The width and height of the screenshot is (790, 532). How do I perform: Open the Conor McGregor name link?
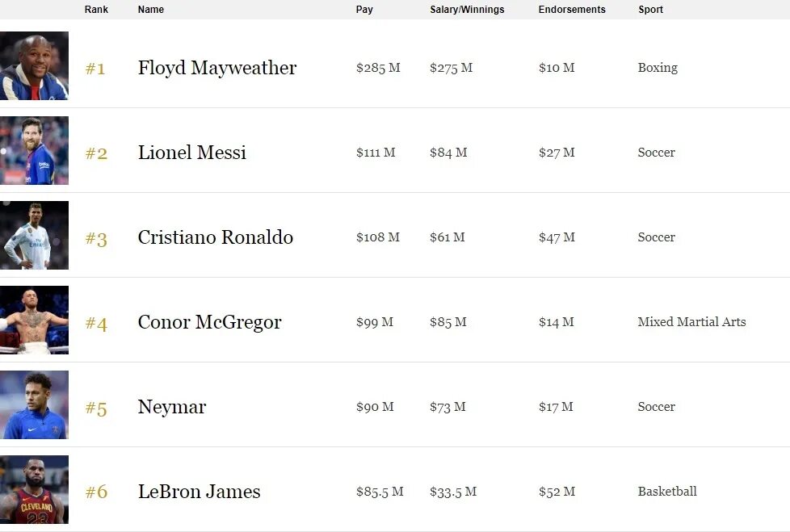[209, 322]
